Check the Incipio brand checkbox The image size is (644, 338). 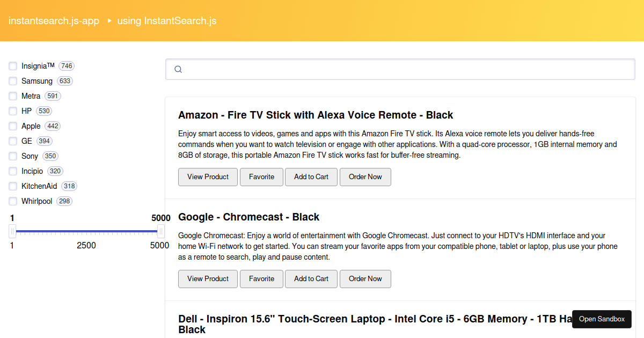click(x=12, y=171)
